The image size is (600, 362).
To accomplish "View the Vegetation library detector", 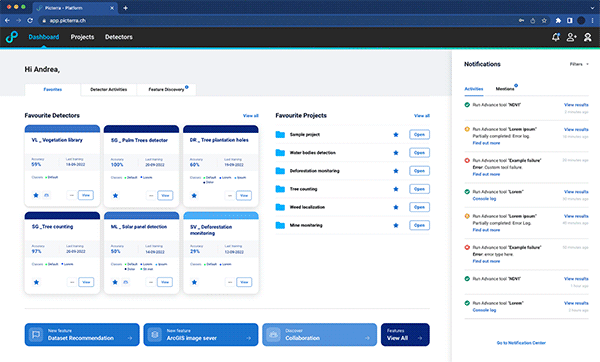I will [x=86, y=195].
